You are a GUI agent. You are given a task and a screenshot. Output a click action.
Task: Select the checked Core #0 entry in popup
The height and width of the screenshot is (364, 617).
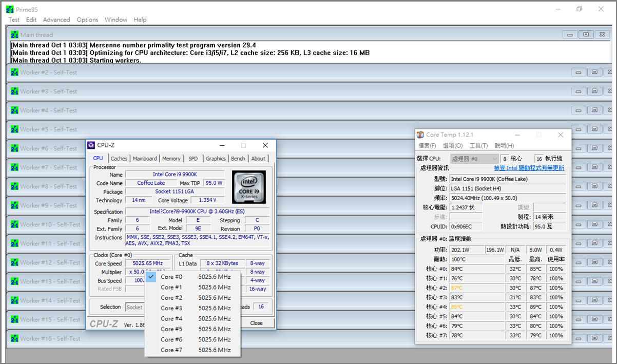pyautogui.click(x=192, y=277)
